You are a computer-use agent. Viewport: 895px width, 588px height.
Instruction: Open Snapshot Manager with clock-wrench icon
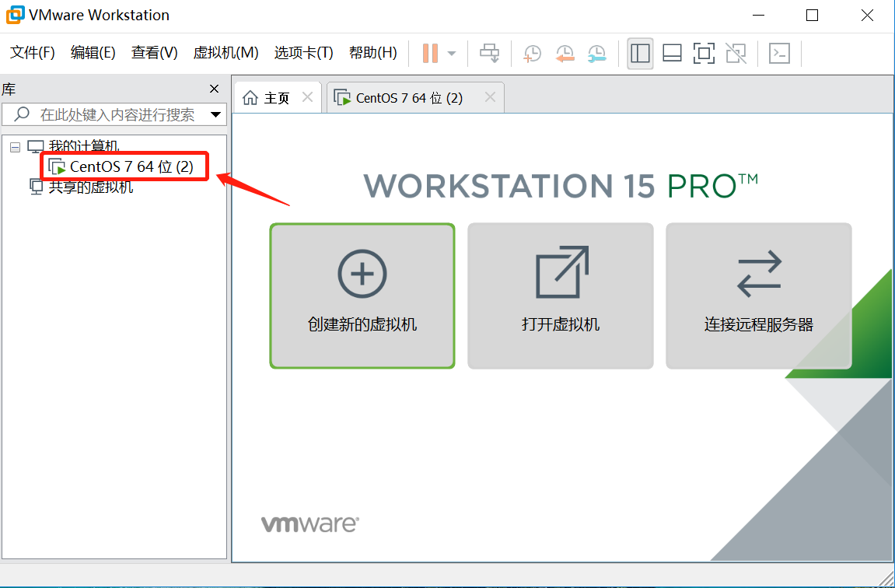[596, 54]
